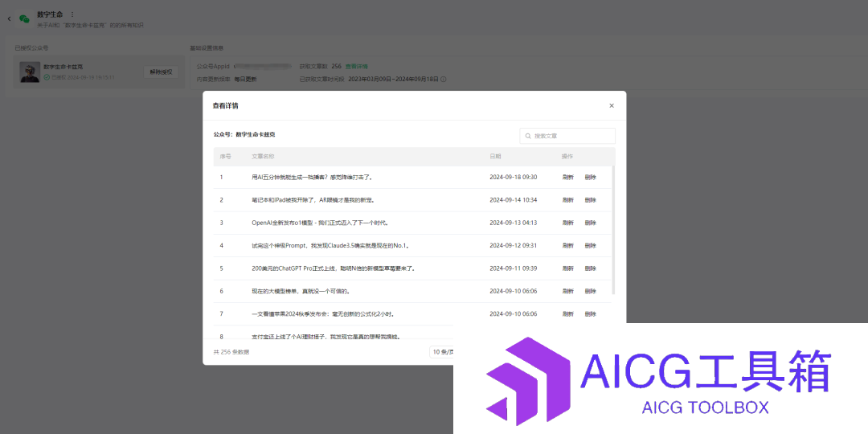868x434 pixels.
Task: Select the 支付宝还上线了个AI理财搭子 title
Action: pyautogui.click(x=326, y=336)
